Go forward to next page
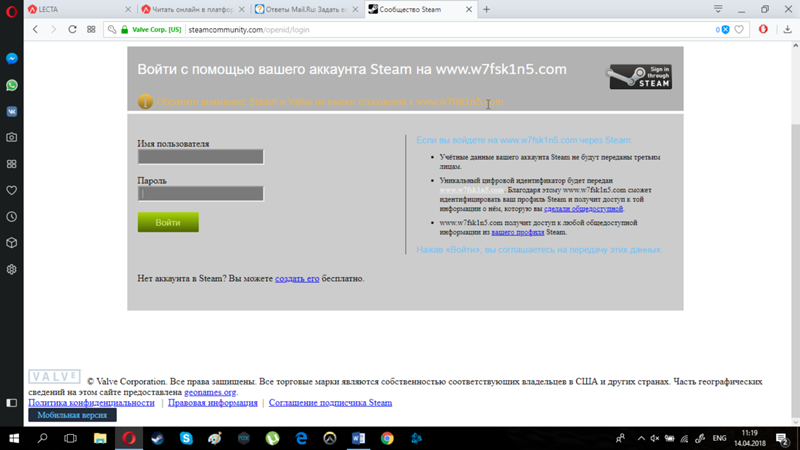The height and width of the screenshot is (450, 800). pos(54,30)
